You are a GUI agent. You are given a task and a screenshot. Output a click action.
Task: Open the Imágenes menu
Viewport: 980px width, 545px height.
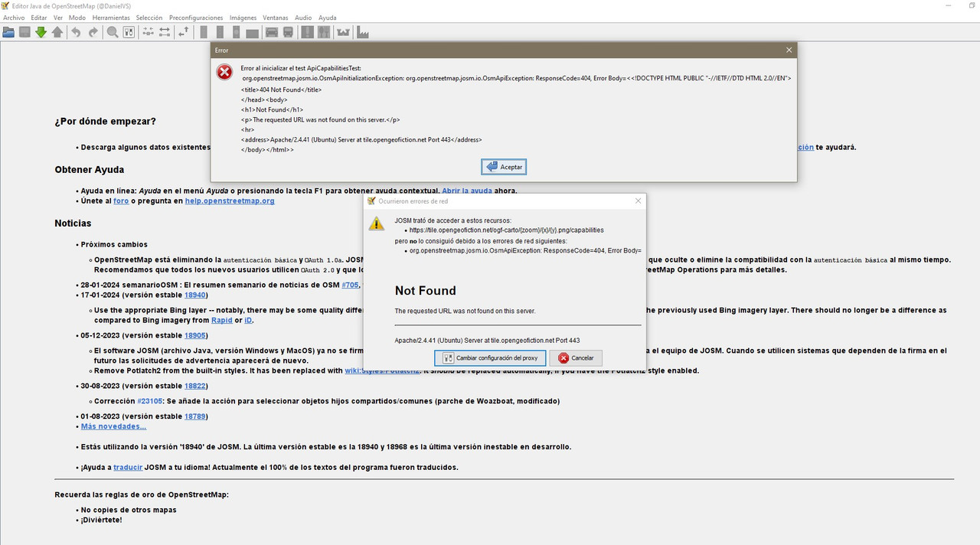(243, 18)
